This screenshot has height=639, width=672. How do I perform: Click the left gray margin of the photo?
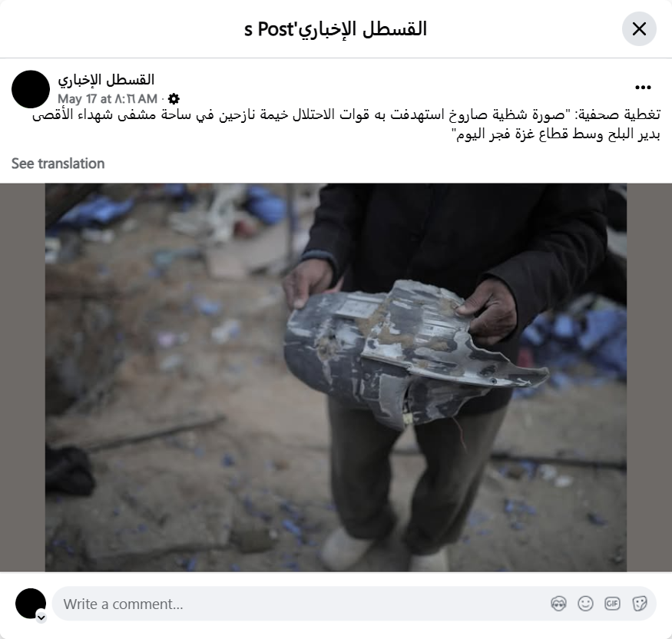point(23,378)
